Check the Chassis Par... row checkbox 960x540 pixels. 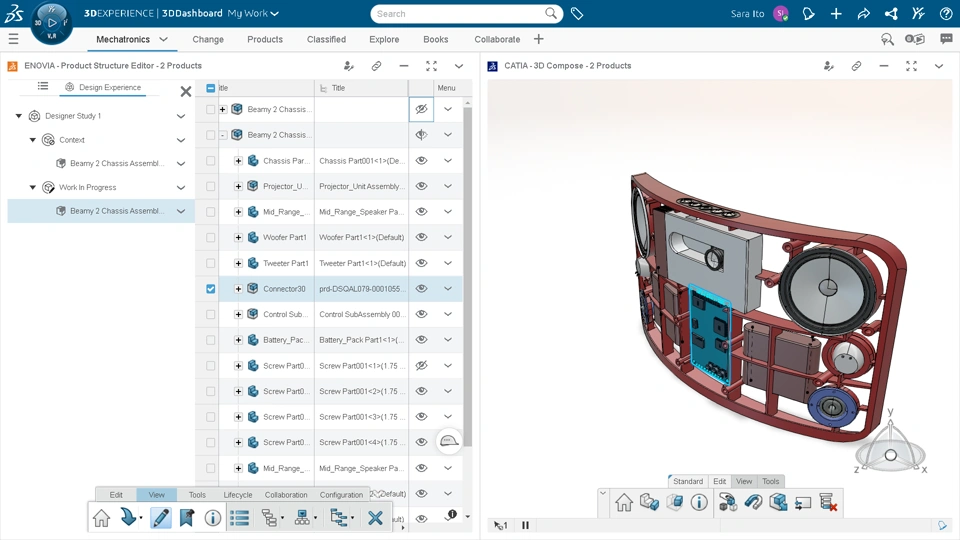(211, 160)
